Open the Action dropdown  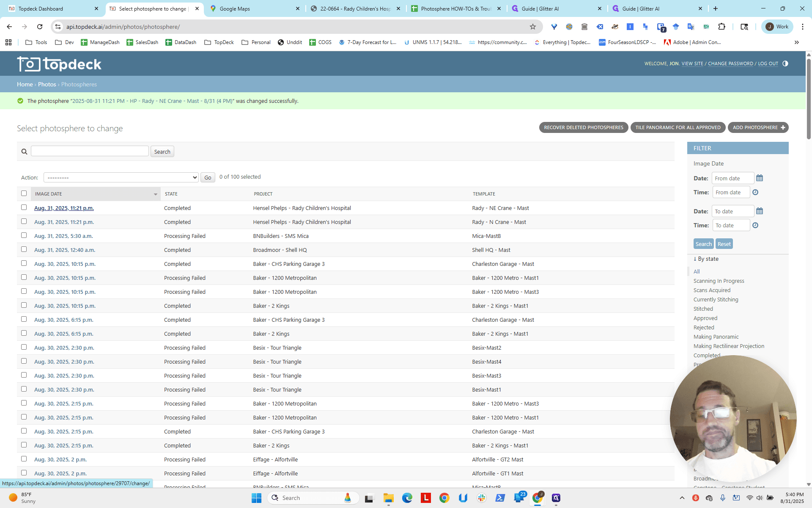121,177
